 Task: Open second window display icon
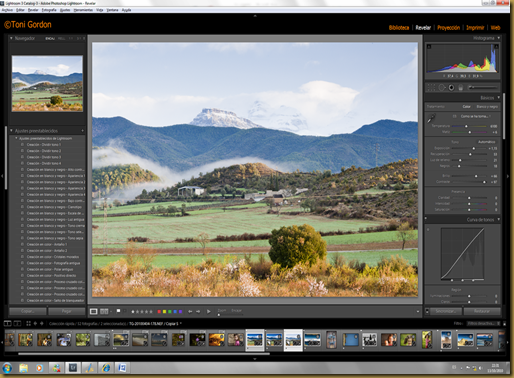[x=17, y=323]
